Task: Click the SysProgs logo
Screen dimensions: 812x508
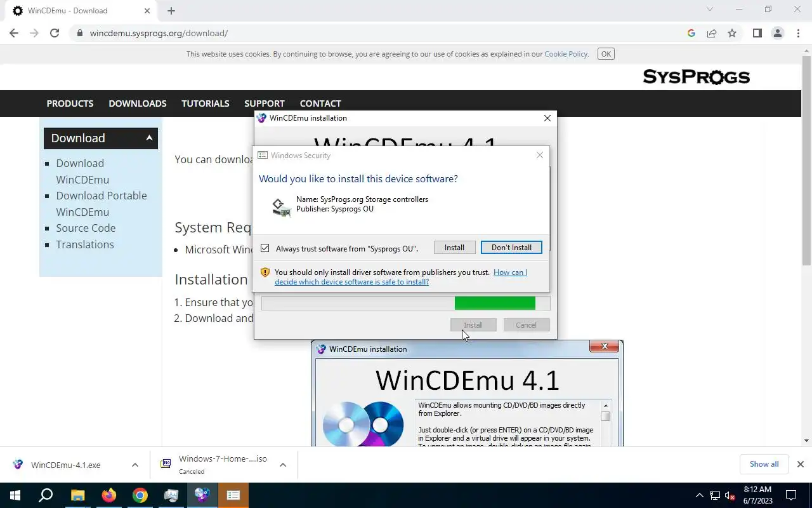Action: [x=696, y=77]
